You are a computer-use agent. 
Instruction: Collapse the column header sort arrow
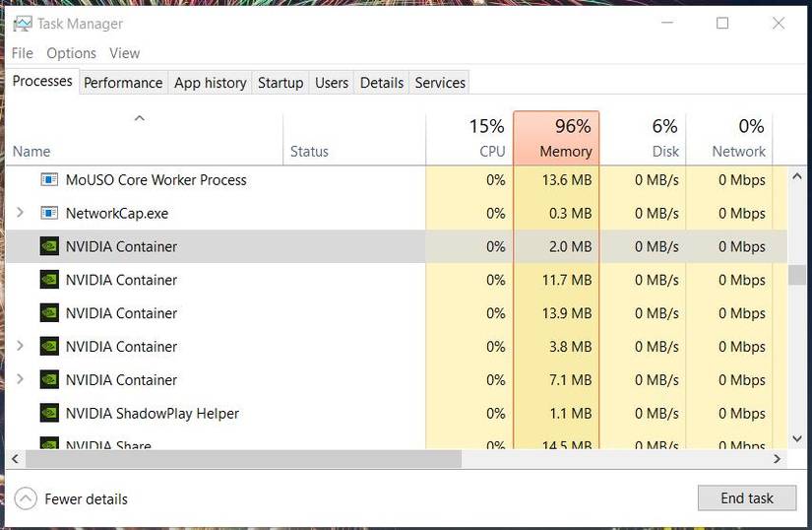tap(139, 119)
